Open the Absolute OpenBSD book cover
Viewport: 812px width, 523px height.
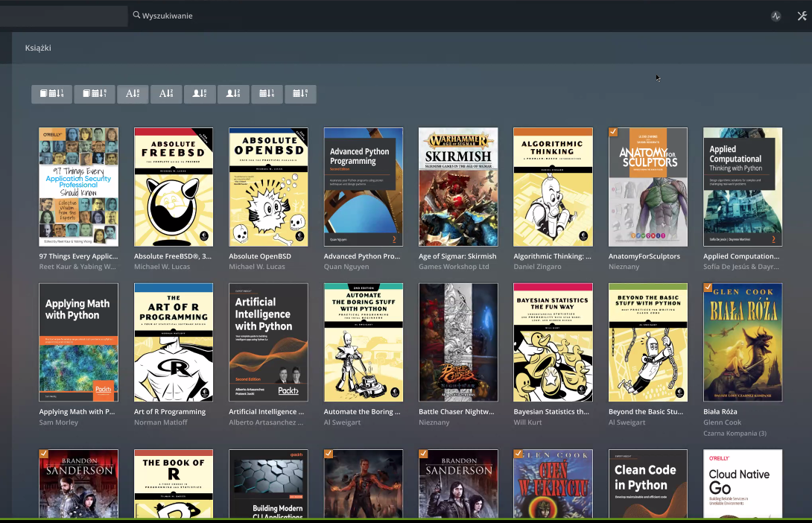(268, 187)
